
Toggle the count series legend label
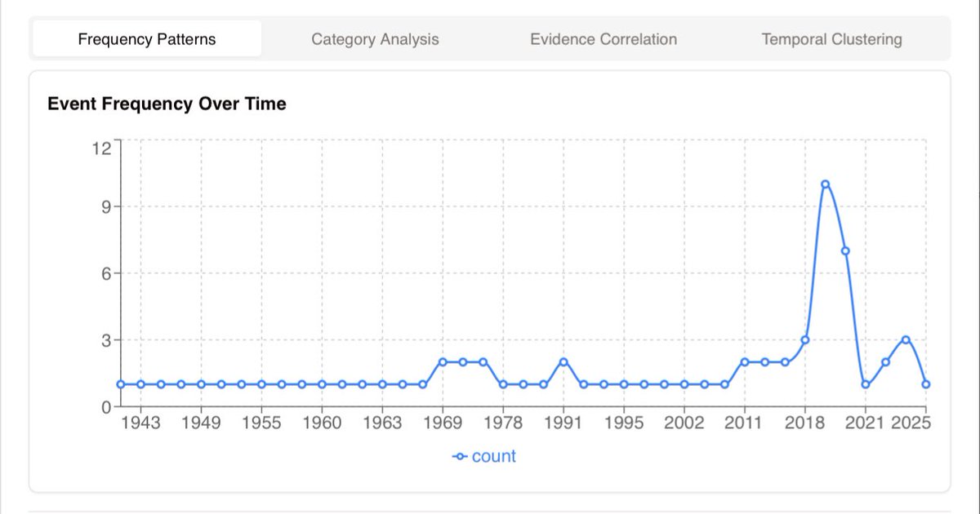click(493, 457)
